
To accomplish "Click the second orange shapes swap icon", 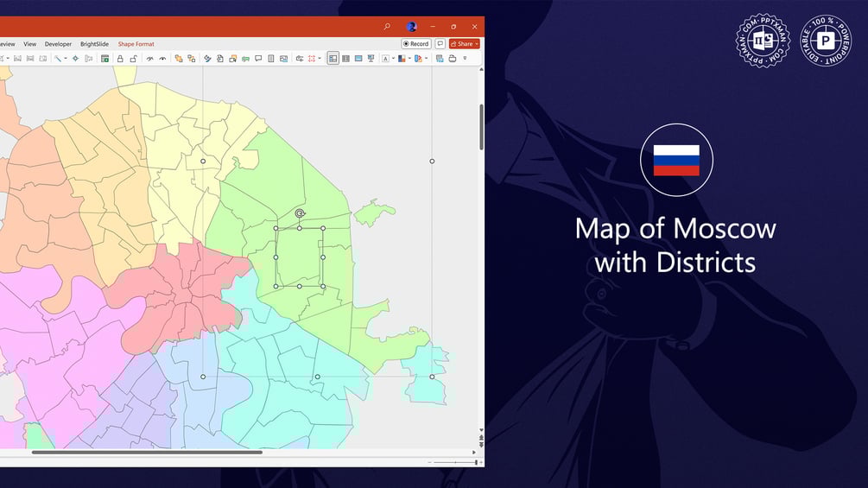I will point(192,59).
